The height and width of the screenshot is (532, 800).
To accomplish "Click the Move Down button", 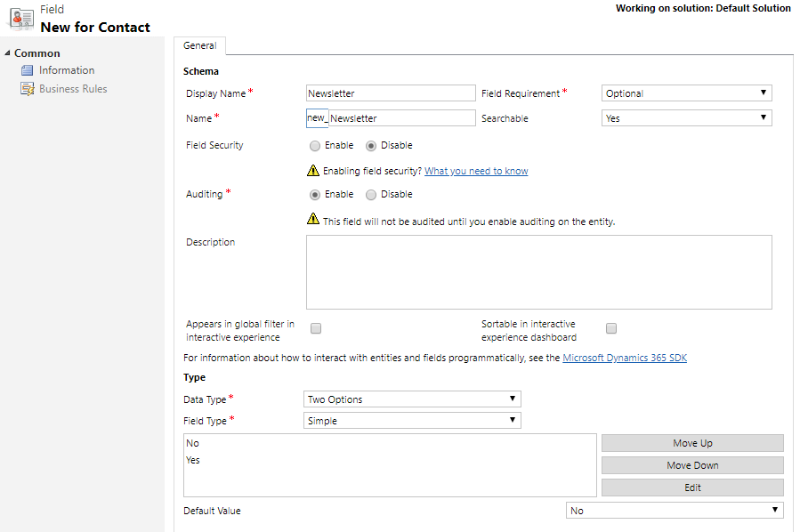I will click(692, 465).
